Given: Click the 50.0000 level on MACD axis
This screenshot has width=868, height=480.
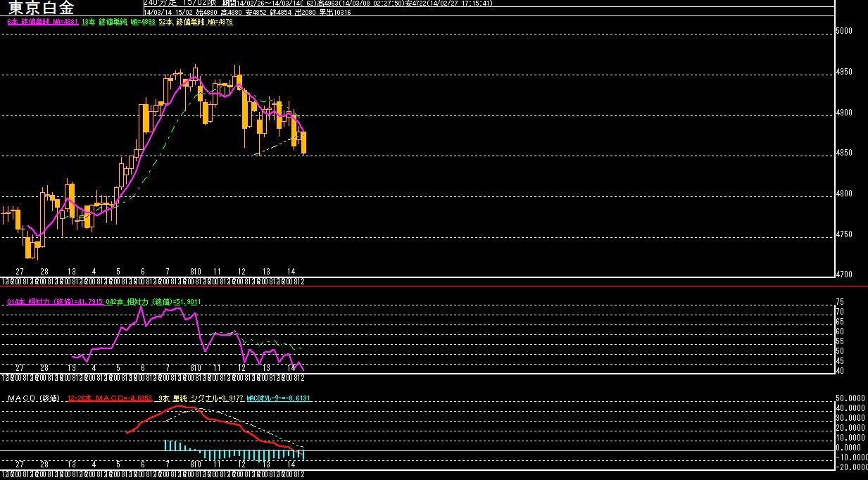Looking at the screenshot, I should click(851, 398).
